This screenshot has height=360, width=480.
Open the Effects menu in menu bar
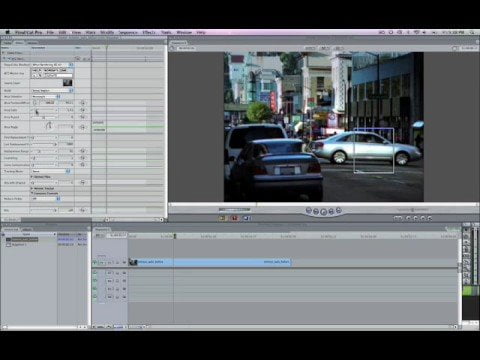click(149, 32)
